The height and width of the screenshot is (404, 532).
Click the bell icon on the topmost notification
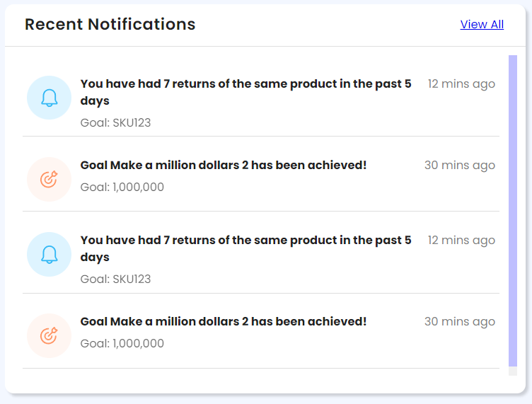coord(50,98)
